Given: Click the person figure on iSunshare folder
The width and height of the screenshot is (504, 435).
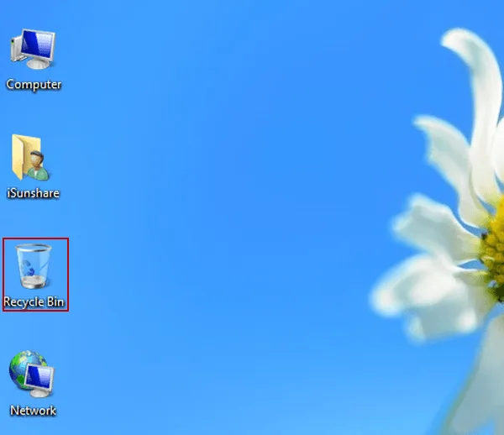Looking at the screenshot, I should (39, 165).
